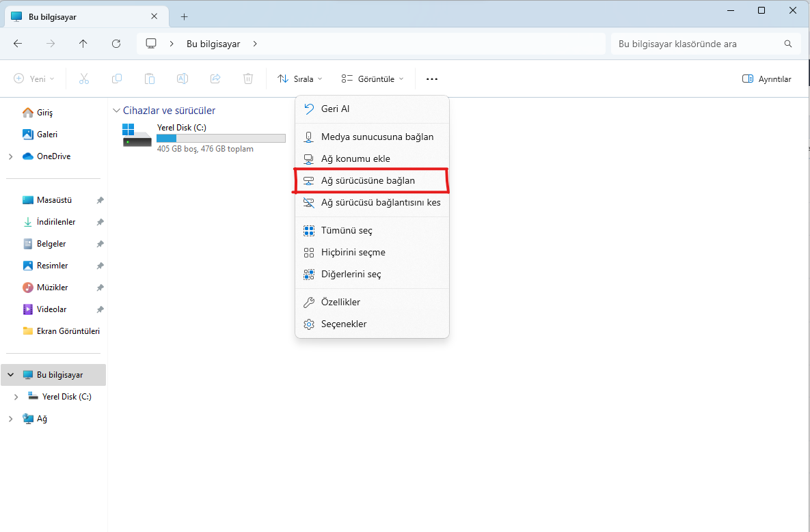The image size is (810, 532).
Task: Open the three-dots See more menu
Action: [x=431, y=79]
